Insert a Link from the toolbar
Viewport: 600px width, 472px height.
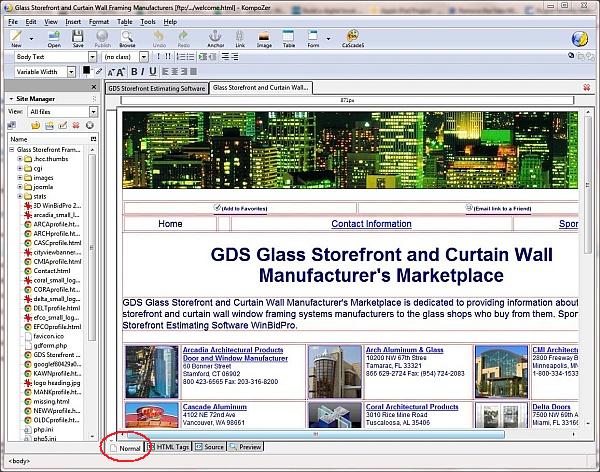point(240,39)
